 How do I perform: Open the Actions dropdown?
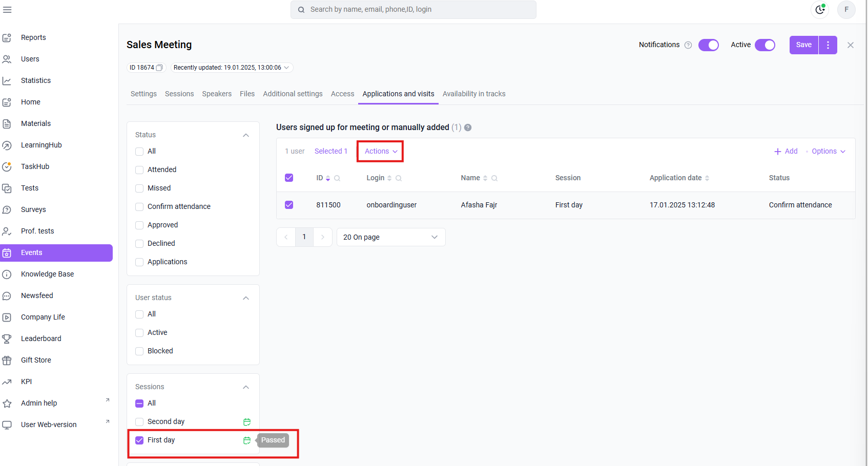coord(380,151)
